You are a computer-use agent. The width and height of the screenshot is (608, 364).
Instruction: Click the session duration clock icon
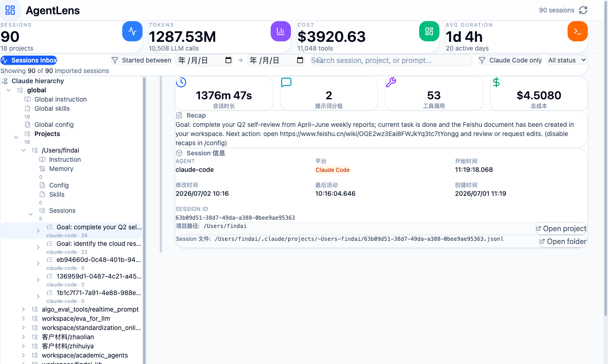pyautogui.click(x=181, y=82)
